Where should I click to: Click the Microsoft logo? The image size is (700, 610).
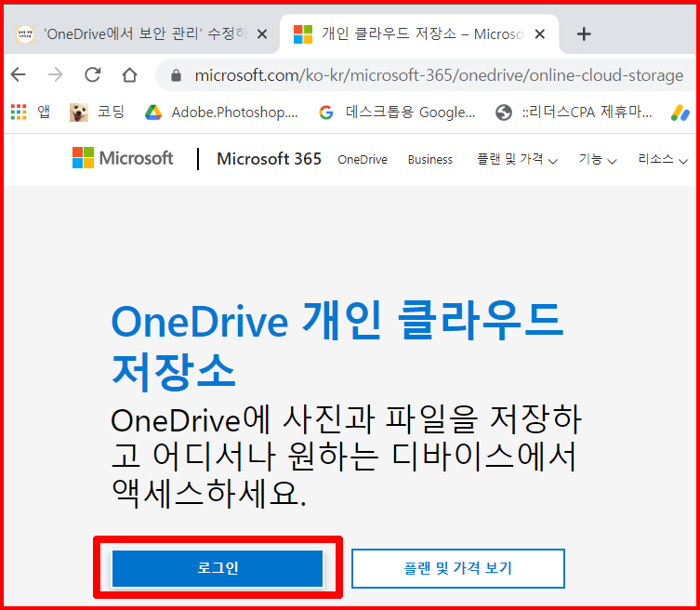point(123,158)
